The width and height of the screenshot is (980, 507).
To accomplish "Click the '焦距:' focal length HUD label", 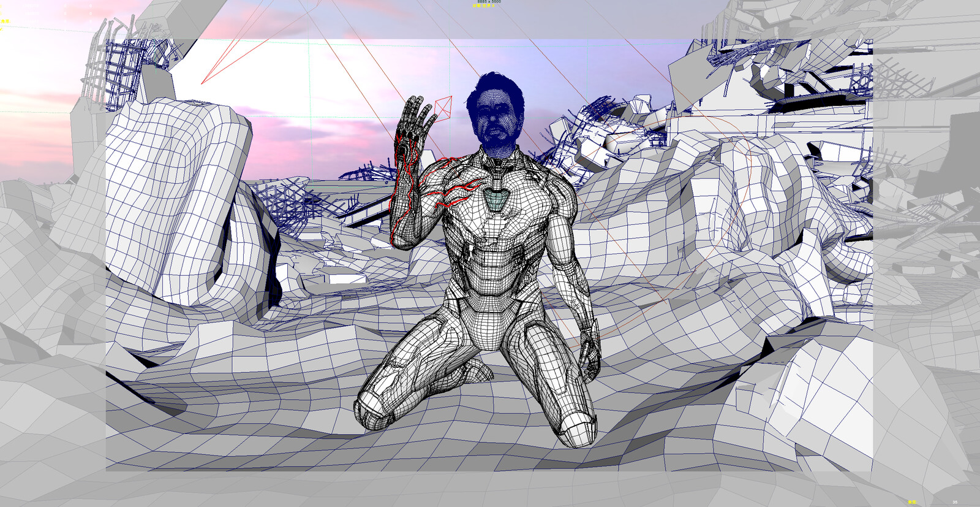I will click(x=913, y=502).
